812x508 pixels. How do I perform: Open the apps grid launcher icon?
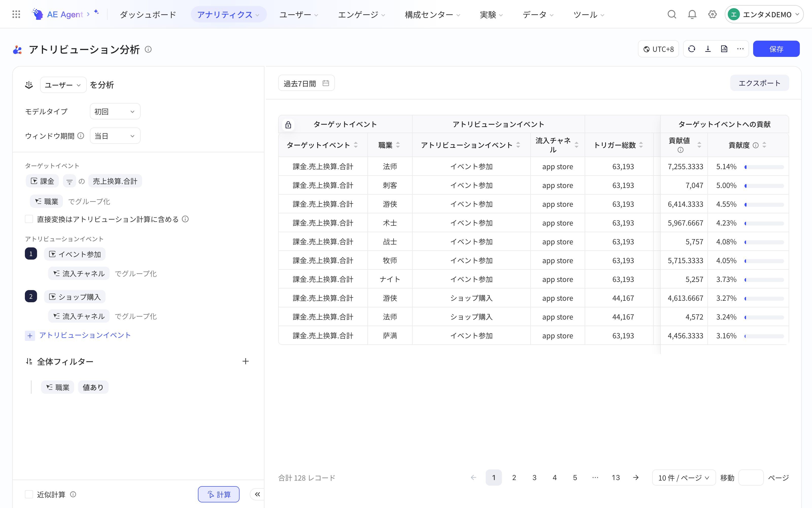click(16, 14)
